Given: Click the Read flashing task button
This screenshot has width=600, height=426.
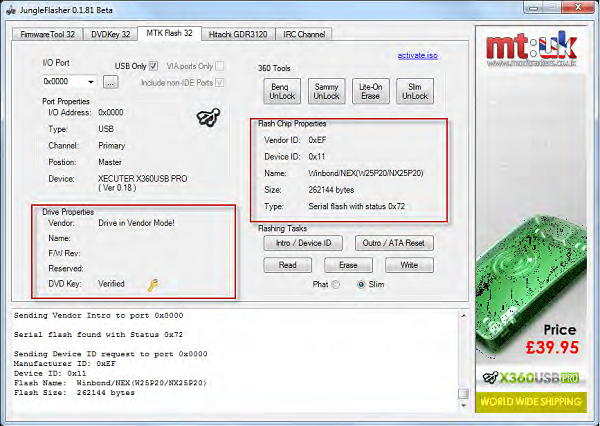Looking at the screenshot, I should 287,265.
